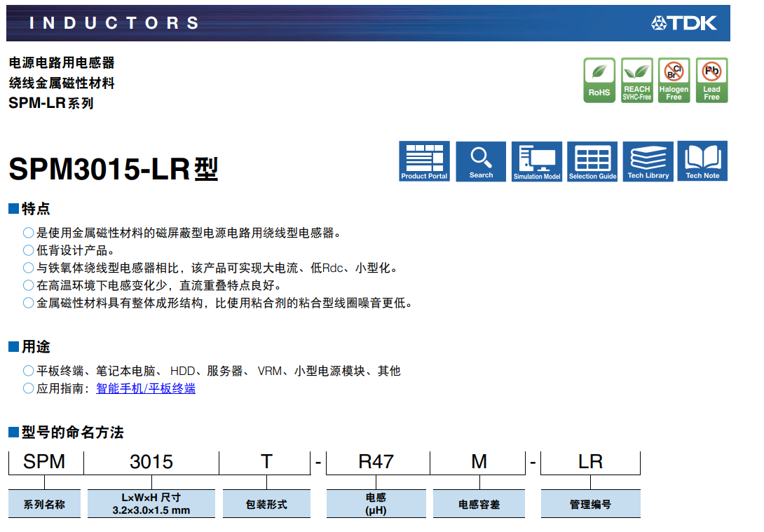Open the Selection Guide icon

click(x=592, y=161)
